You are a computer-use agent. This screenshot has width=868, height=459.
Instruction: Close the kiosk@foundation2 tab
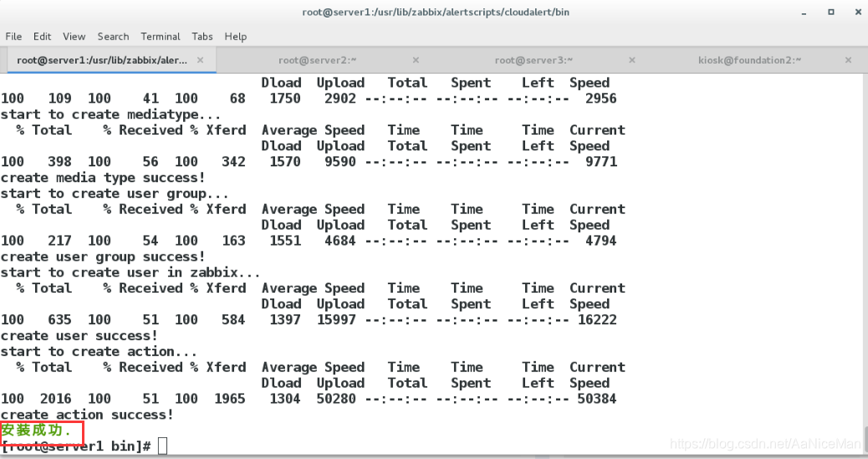(848, 60)
